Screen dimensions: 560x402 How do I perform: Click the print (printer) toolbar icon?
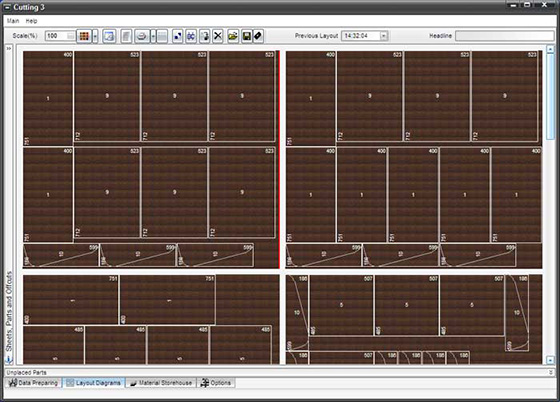pos(142,36)
